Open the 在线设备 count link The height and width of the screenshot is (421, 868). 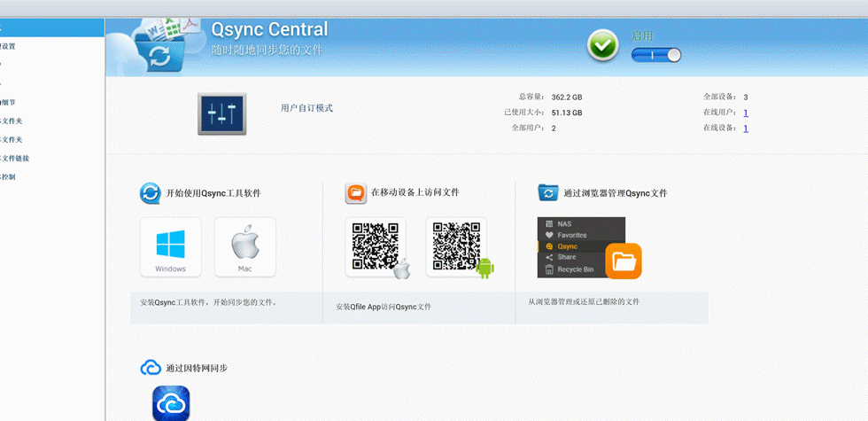[x=746, y=128]
